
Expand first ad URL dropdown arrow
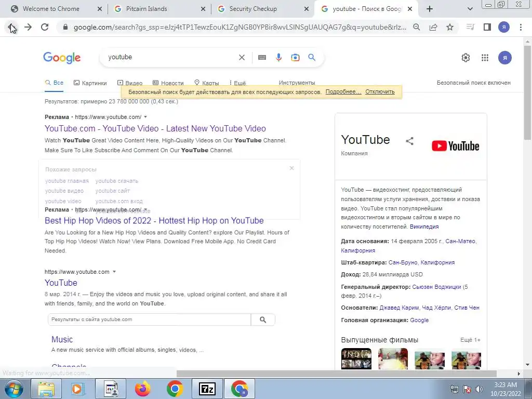click(x=145, y=117)
